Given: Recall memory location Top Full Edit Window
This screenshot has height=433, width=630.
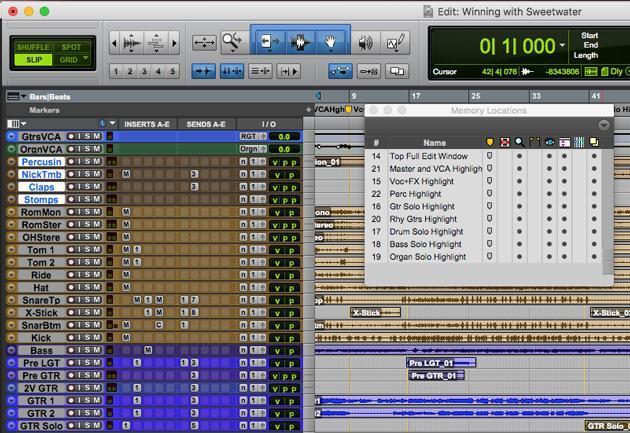Looking at the screenshot, I should pos(428,156).
